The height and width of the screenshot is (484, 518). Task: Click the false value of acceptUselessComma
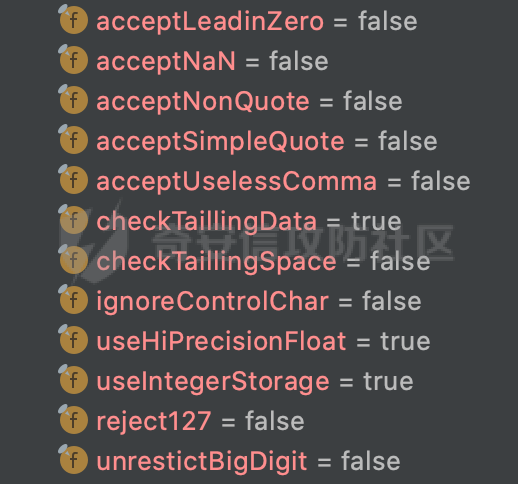pos(441,181)
